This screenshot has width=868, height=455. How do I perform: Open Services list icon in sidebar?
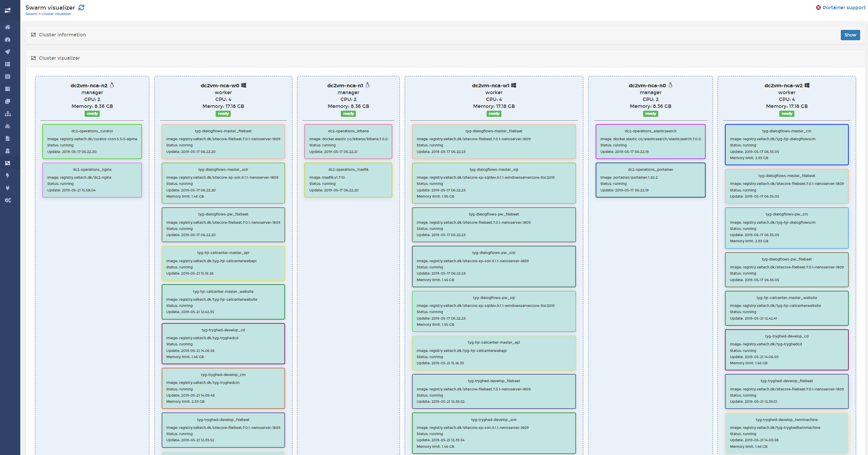(x=8, y=77)
